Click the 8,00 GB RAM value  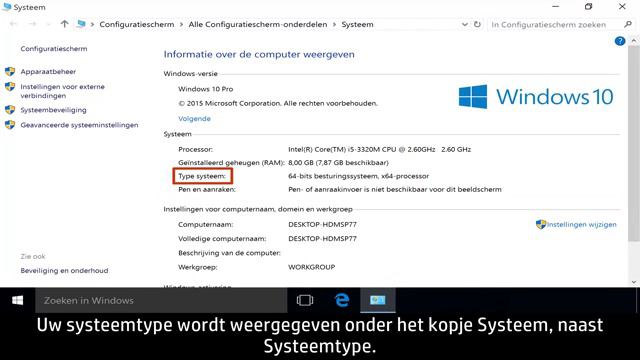(338, 163)
